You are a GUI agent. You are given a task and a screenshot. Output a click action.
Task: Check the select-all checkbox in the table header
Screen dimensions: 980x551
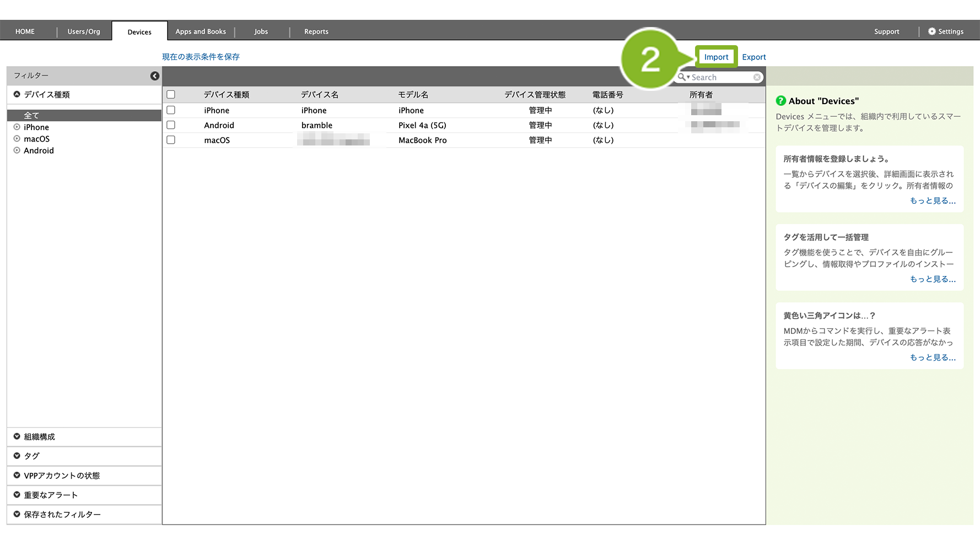pos(171,95)
